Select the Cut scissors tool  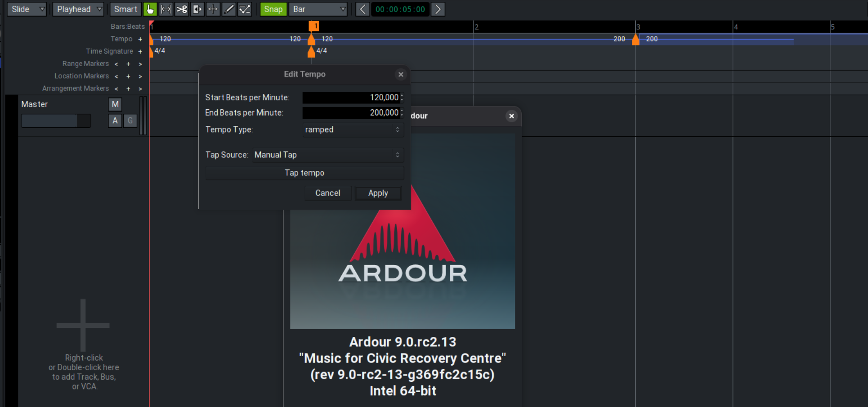[182, 9]
